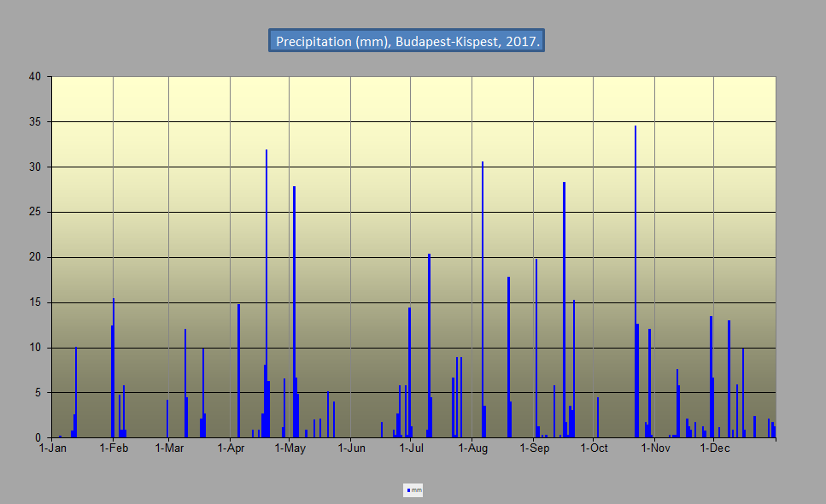Click the '0' y-axis label

click(38, 438)
